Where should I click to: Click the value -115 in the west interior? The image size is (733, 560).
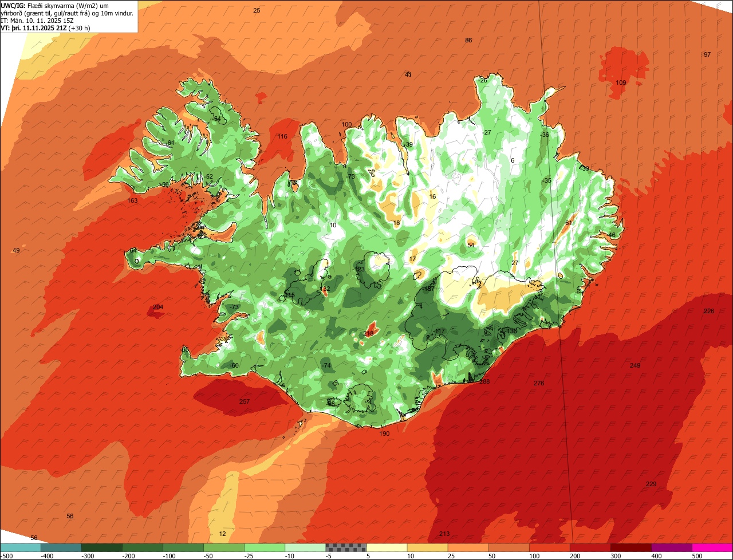[289, 295]
